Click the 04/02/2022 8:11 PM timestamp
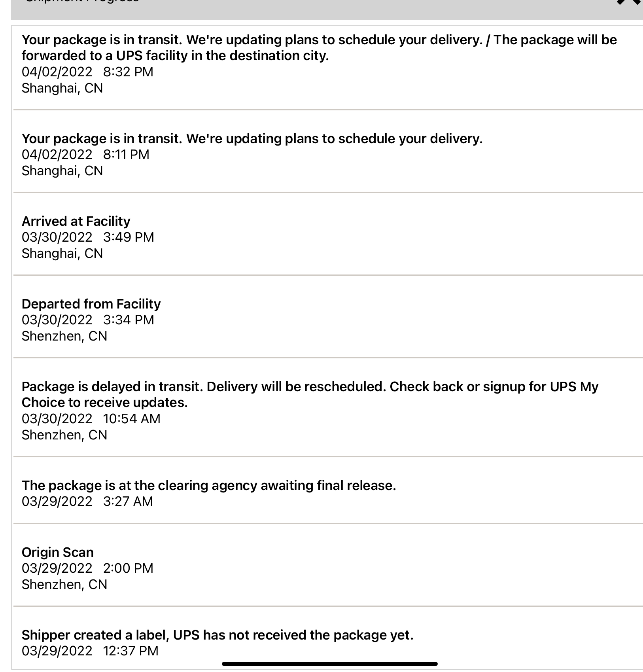 tap(85, 155)
